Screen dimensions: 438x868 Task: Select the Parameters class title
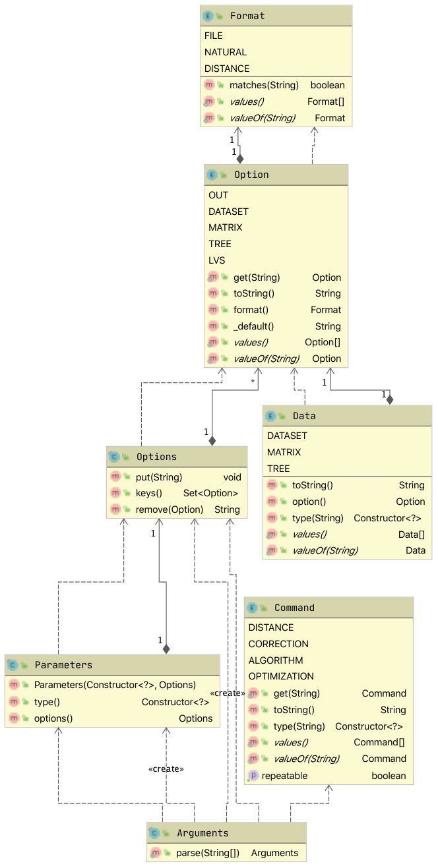tap(63, 665)
